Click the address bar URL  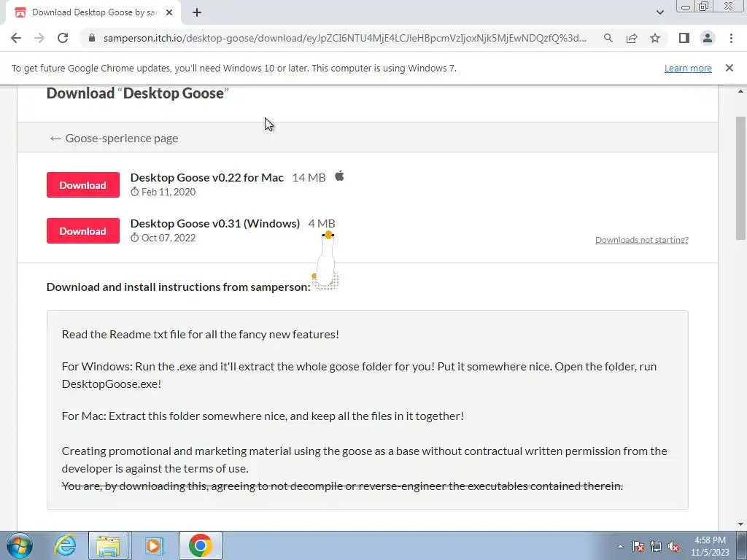tap(344, 38)
